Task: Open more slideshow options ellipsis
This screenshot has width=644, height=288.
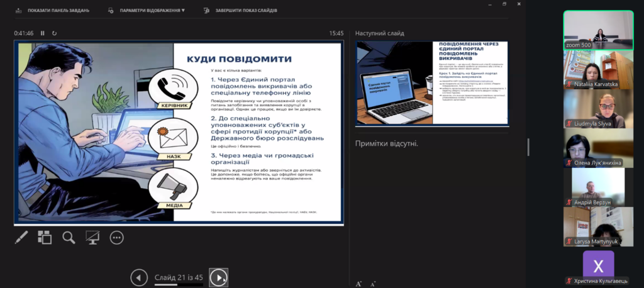Action: tap(116, 237)
